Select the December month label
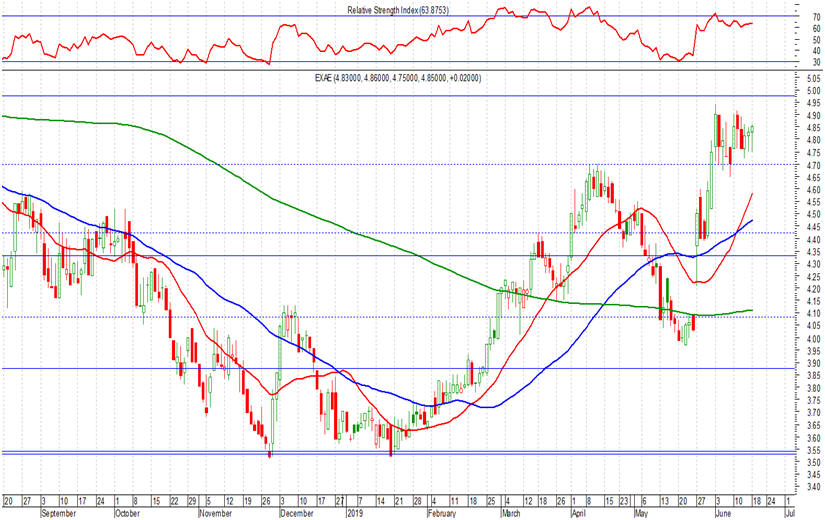This screenshot has height=520, width=825. pyautogui.click(x=297, y=513)
